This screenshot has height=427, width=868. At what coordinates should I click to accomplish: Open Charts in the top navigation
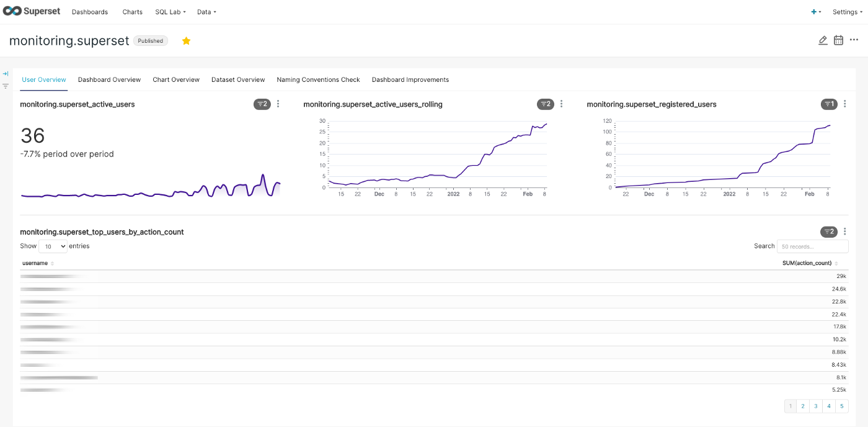point(132,12)
